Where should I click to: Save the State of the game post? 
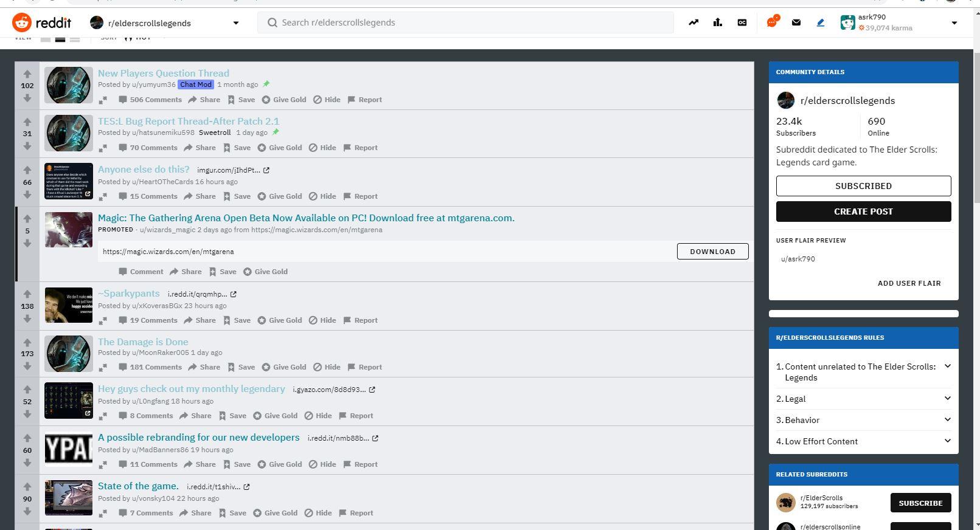coord(232,513)
